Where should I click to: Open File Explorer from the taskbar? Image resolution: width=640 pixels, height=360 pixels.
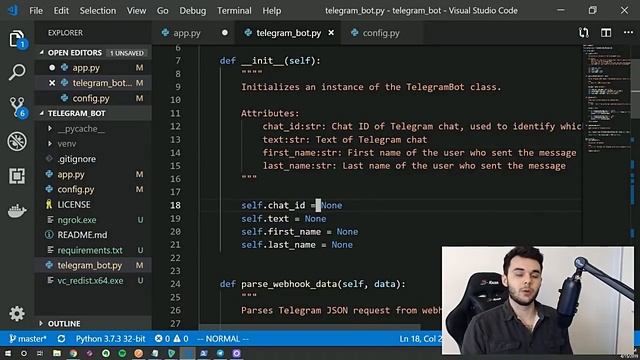(57, 353)
